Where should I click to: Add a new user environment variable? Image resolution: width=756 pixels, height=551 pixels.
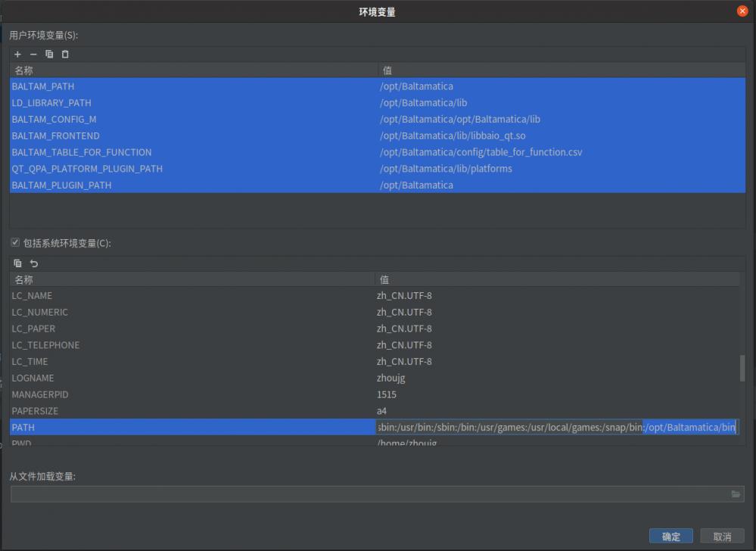pyautogui.click(x=17, y=54)
